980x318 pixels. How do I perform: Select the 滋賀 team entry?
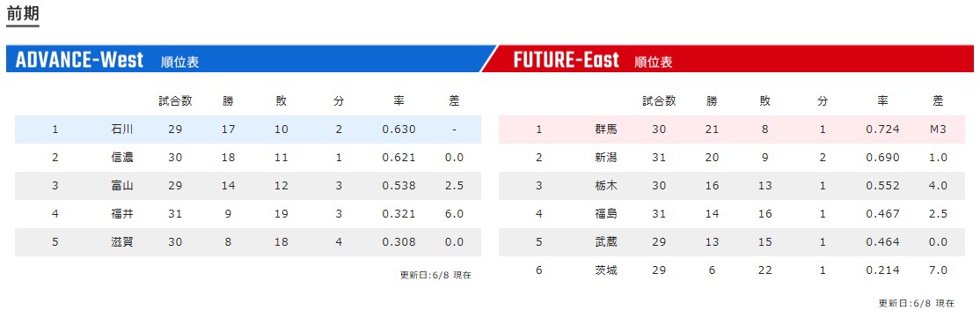(121, 242)
